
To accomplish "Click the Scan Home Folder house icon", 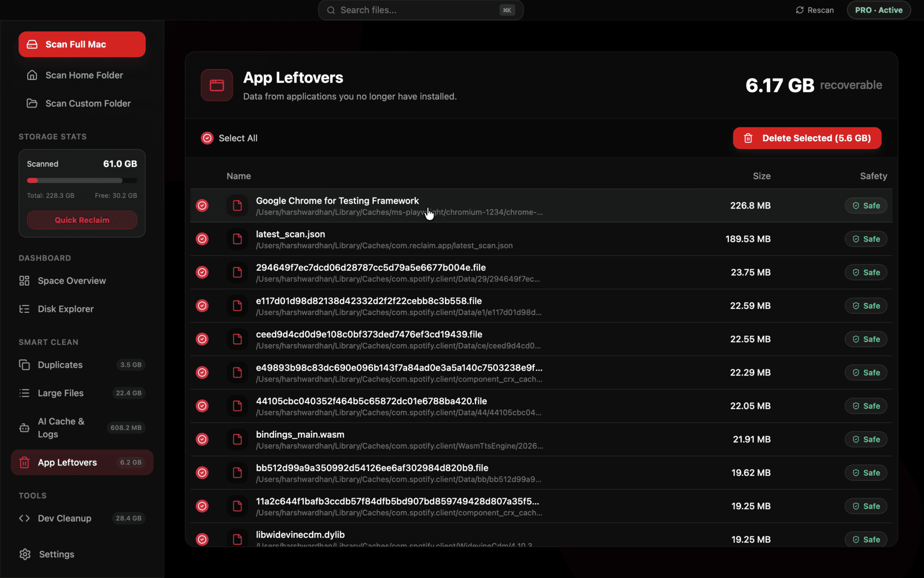I will pos(32,75).
